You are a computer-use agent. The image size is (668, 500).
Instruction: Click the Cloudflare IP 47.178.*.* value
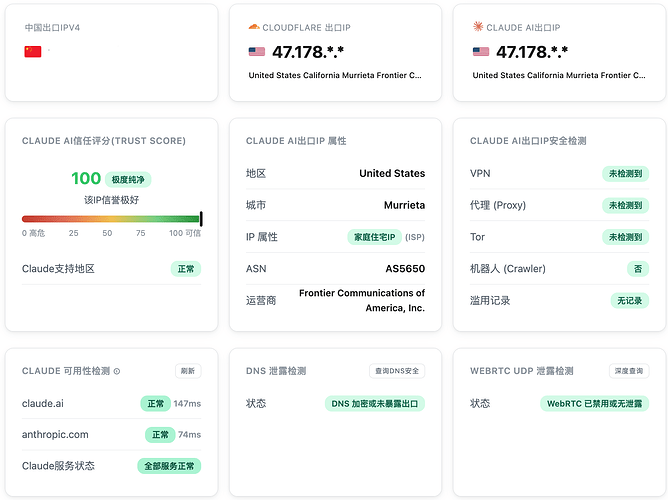point(308,52)
